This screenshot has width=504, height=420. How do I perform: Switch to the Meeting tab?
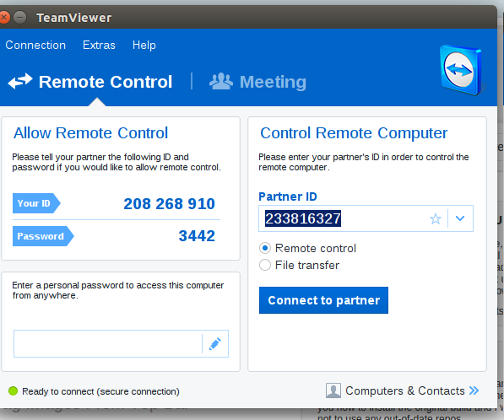pyautogui.click(x=257, y=82)
